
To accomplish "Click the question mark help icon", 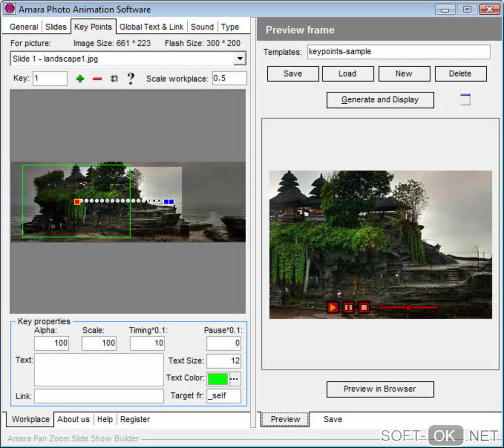I will click(x=130, y=79).
